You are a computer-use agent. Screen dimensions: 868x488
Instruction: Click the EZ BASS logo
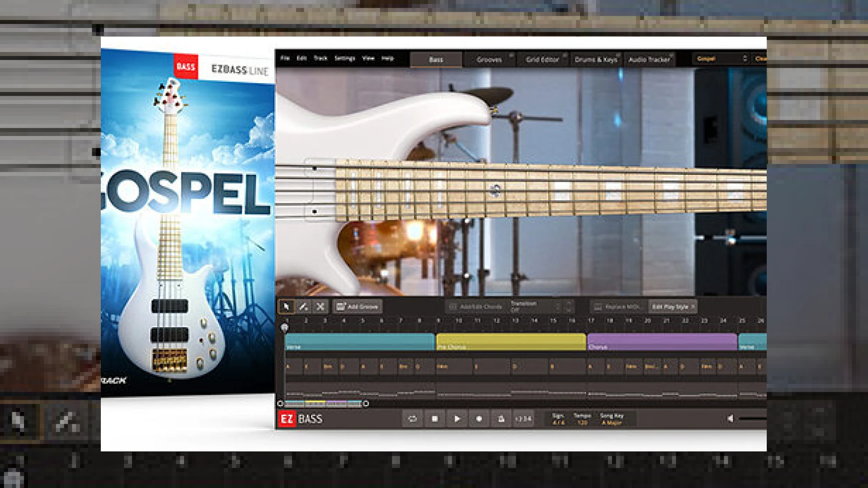301,419
